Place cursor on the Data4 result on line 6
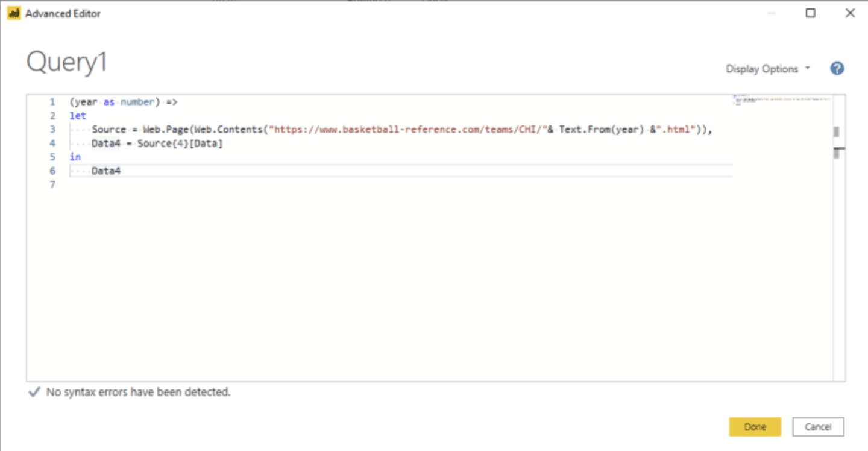The width and height of the screenshot is (868, 451). tap(106, 171)
